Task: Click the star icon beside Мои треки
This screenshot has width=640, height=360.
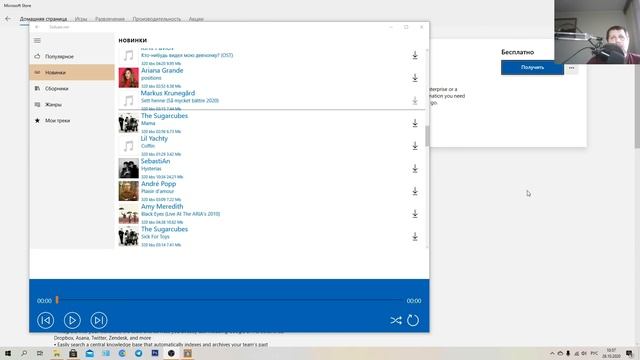Action: click(37, 120)
